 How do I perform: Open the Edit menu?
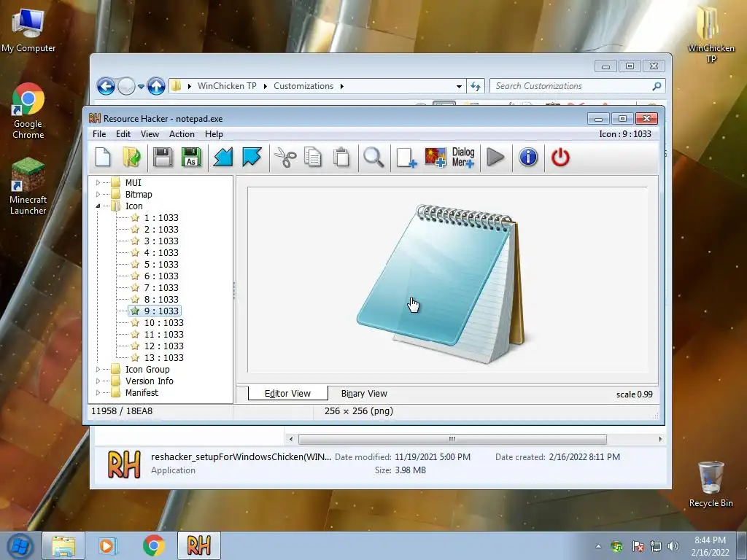coord(123,134)
